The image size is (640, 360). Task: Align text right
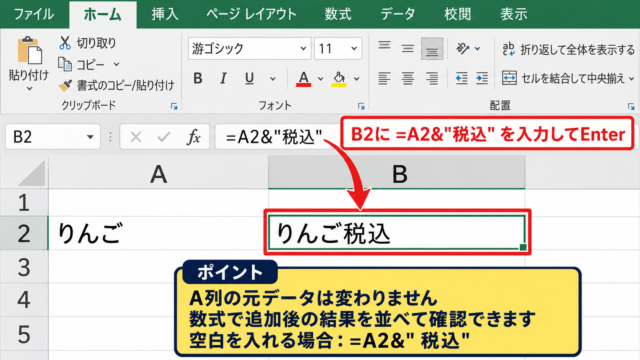coord(432,78)
